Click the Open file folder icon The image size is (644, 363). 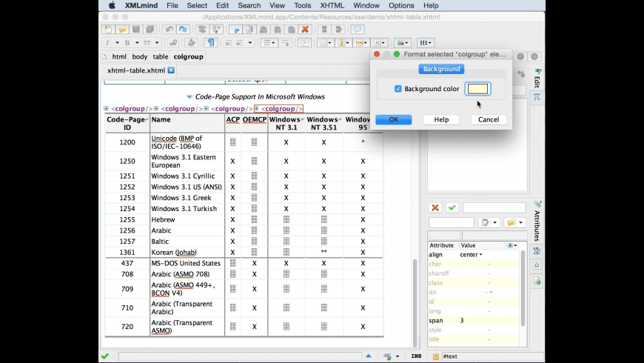tap(122, 29)
